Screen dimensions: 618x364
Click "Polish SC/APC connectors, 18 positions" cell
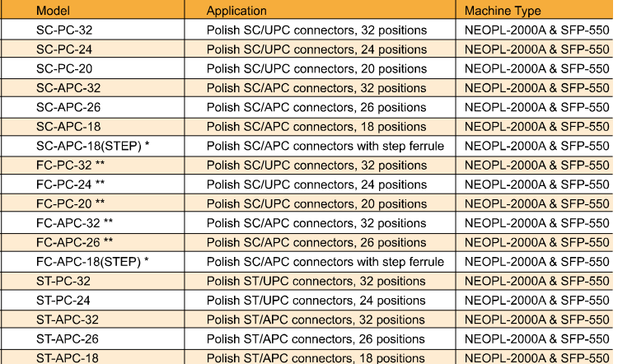[316, 127]
